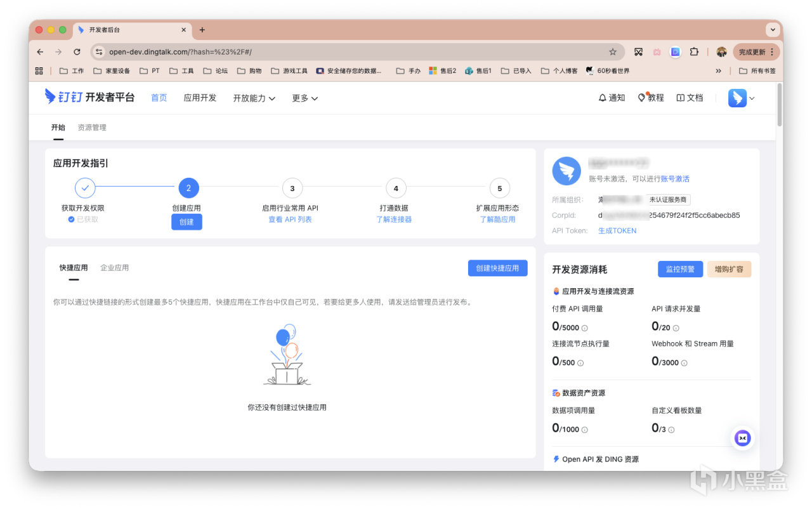Expand the 开放能力 dropdown menu
The image size is (812, 509).
click(x=254, y=98)
